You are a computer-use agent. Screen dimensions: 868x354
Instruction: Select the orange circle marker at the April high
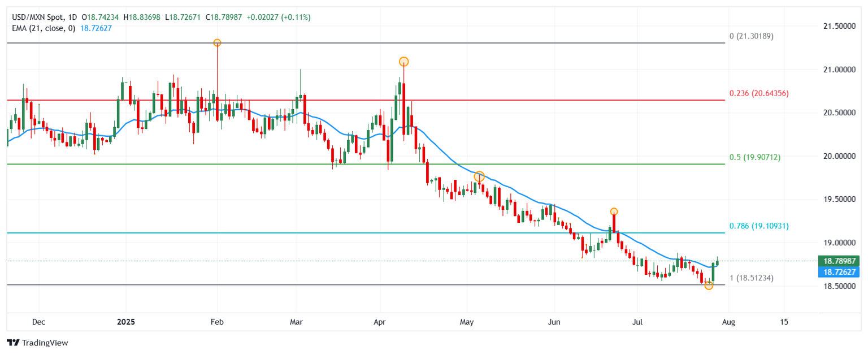403,61
